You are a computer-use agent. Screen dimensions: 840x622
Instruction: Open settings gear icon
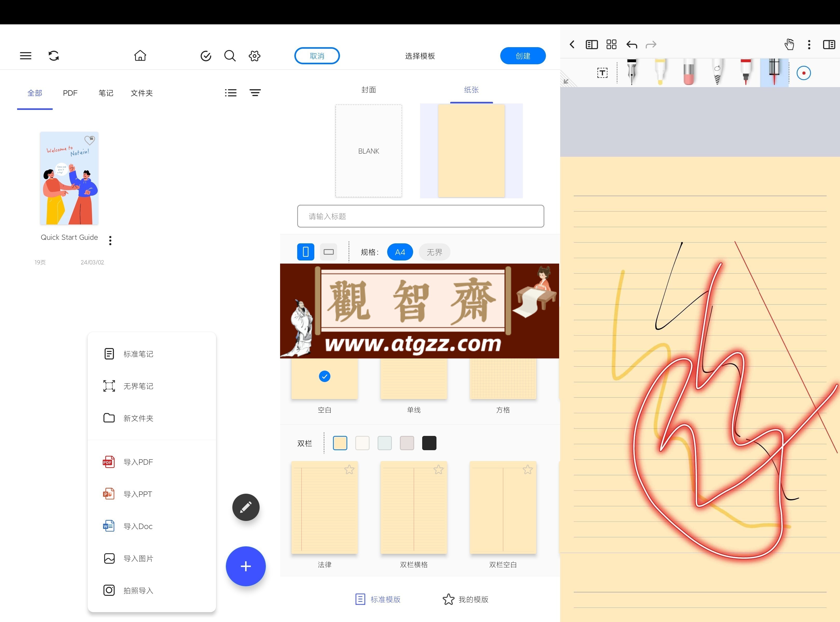[x=254, y=56]
